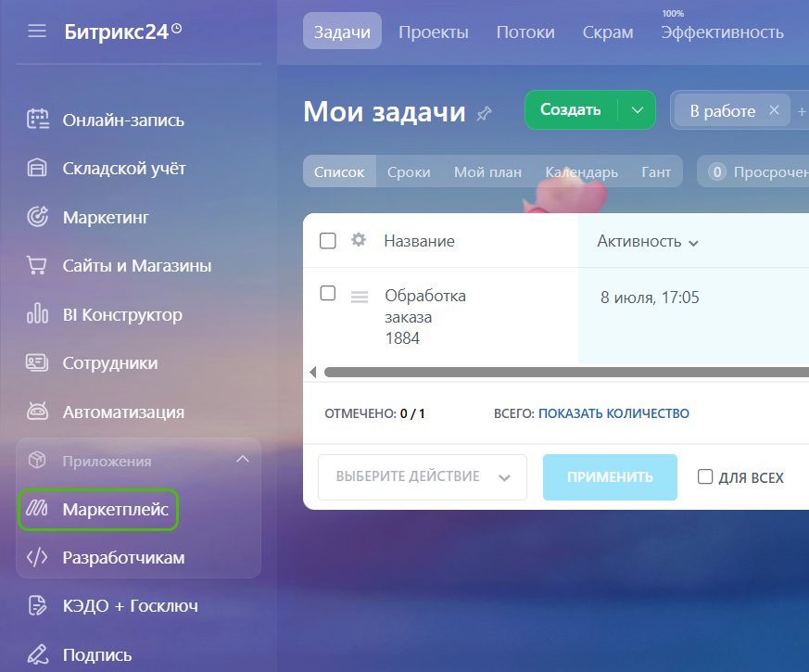Click the BI Конструктор chart icon

coord(37,314)
